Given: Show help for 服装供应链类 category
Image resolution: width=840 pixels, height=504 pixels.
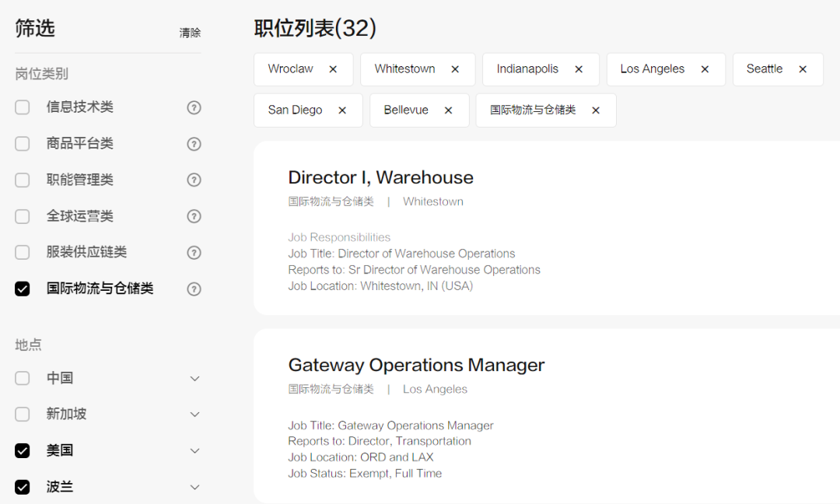Looking at the screenshot, I should tap(194, 253).
